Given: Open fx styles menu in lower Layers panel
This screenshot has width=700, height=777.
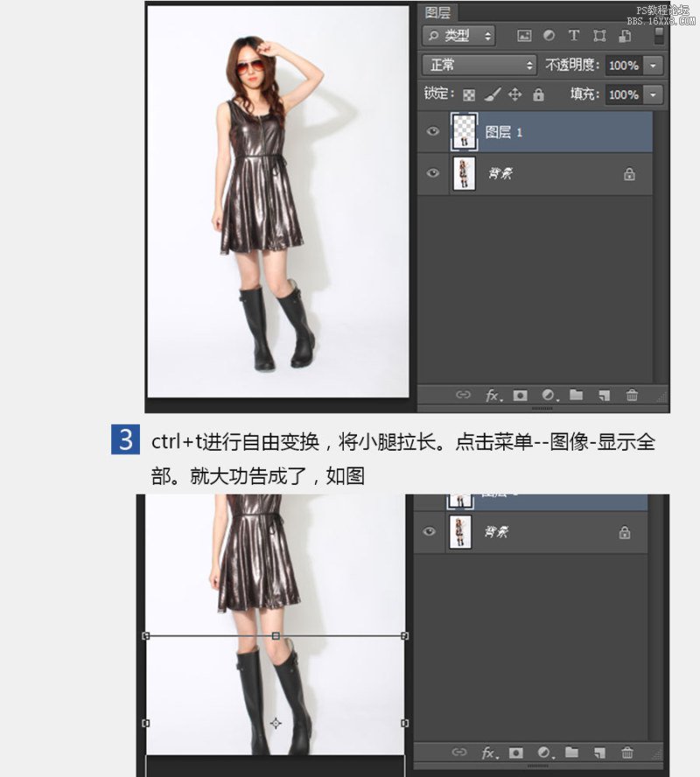Looking at the screenshot, I should (489, 753).
